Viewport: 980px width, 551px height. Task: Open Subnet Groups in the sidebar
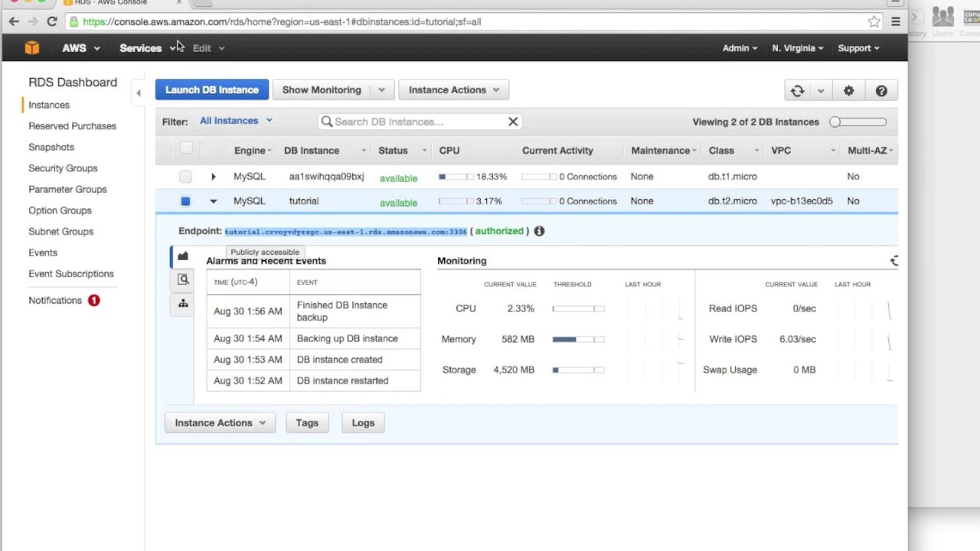[60, 231]
